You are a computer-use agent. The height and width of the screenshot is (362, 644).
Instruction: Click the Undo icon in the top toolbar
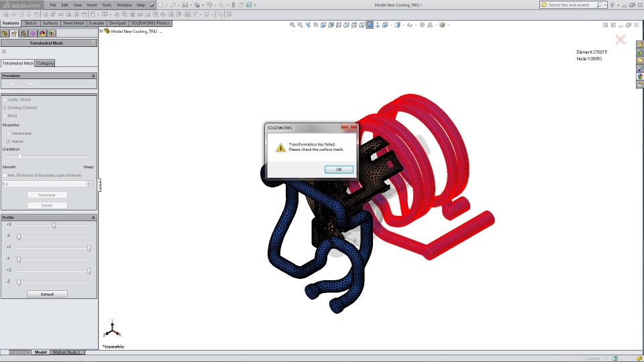(209, 5)
